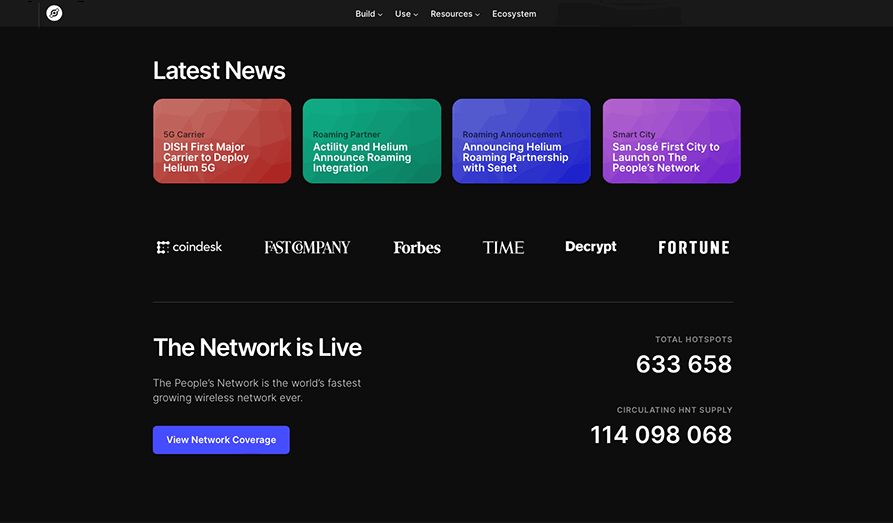Open the Senet Roaming Partnership news card
This screenshot has width=893, height=523.
521,141
